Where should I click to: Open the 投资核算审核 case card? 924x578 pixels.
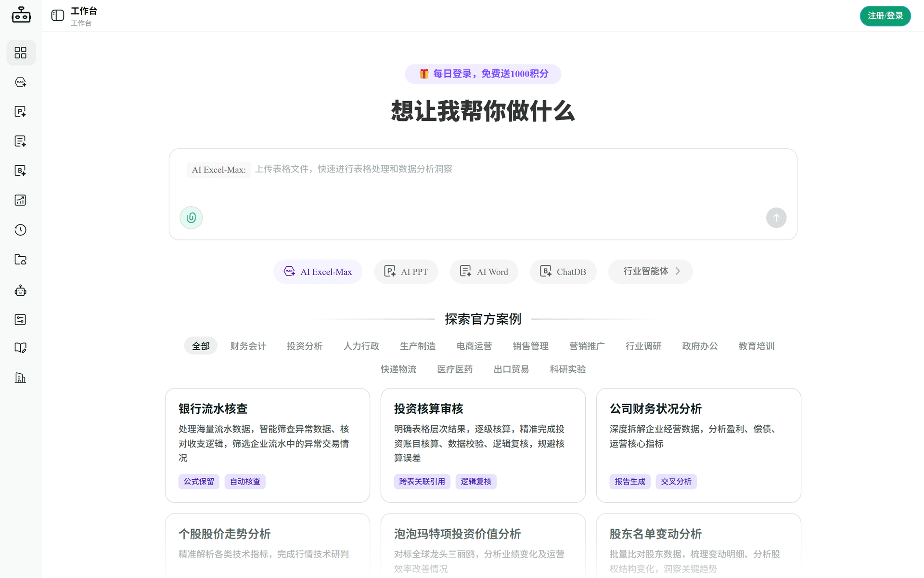click(x=483, y=445)
